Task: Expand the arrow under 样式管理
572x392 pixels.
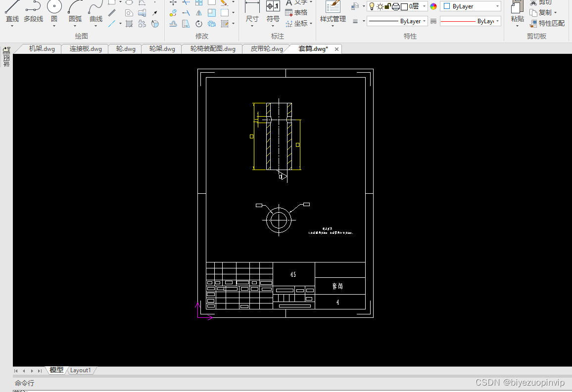Action: (x=333, y=26)
